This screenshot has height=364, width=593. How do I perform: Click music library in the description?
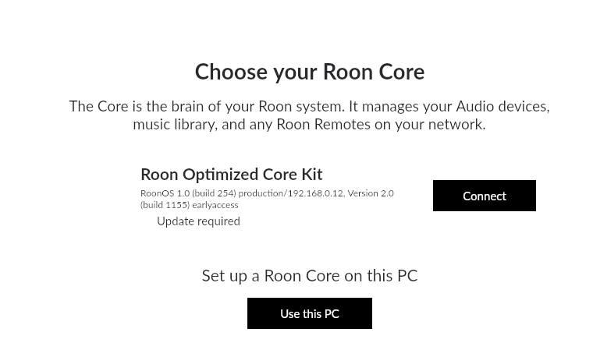click(175, 125)
